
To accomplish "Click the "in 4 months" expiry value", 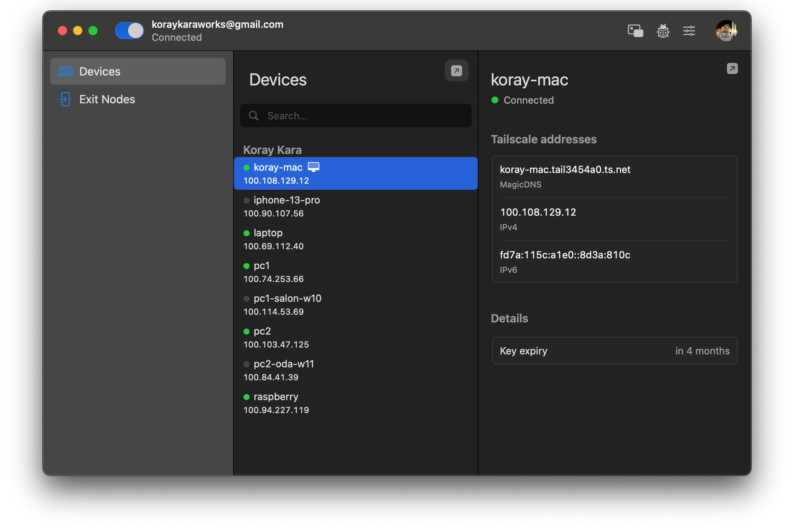I will coord(702,351).
